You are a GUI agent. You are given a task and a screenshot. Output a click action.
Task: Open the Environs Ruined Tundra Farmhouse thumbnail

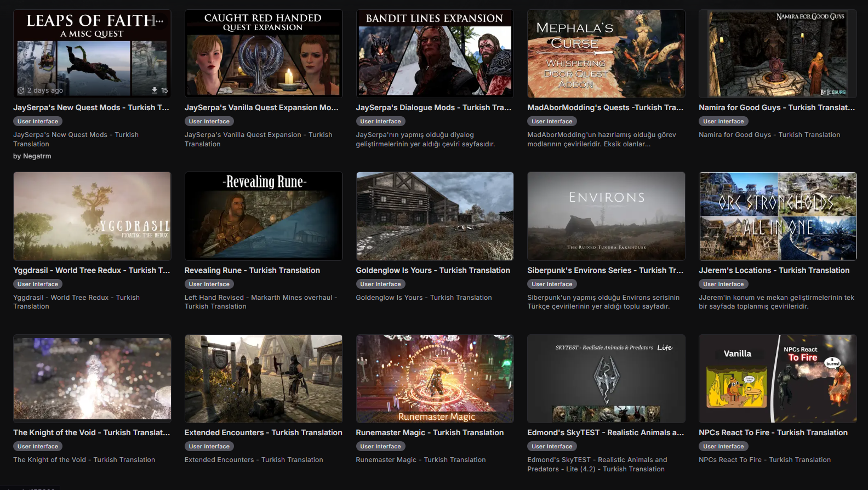(606, 216)
